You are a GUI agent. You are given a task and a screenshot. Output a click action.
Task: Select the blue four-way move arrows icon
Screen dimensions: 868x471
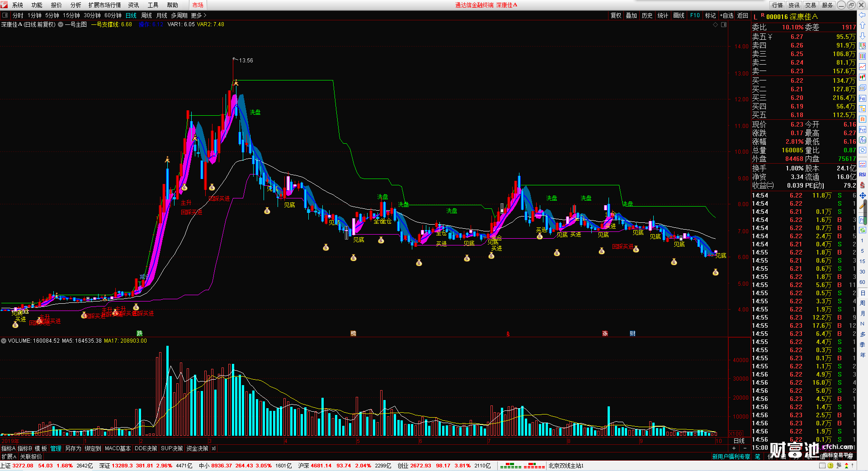863,195
